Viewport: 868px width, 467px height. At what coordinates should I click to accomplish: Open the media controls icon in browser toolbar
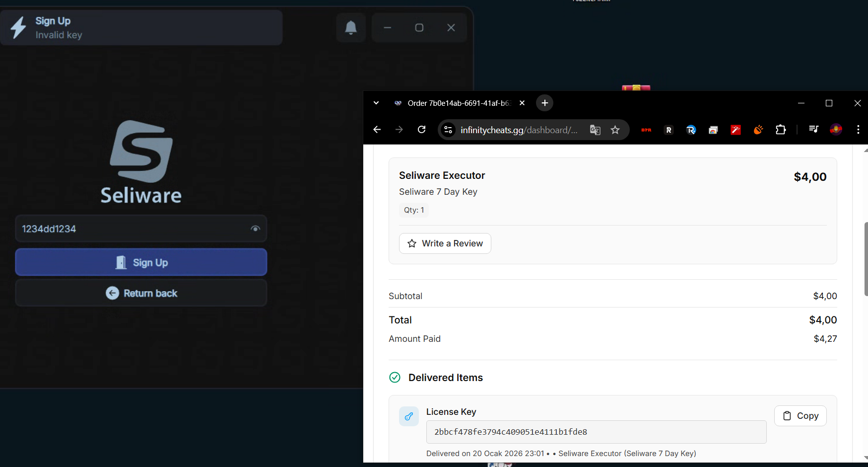click(813, 130)
